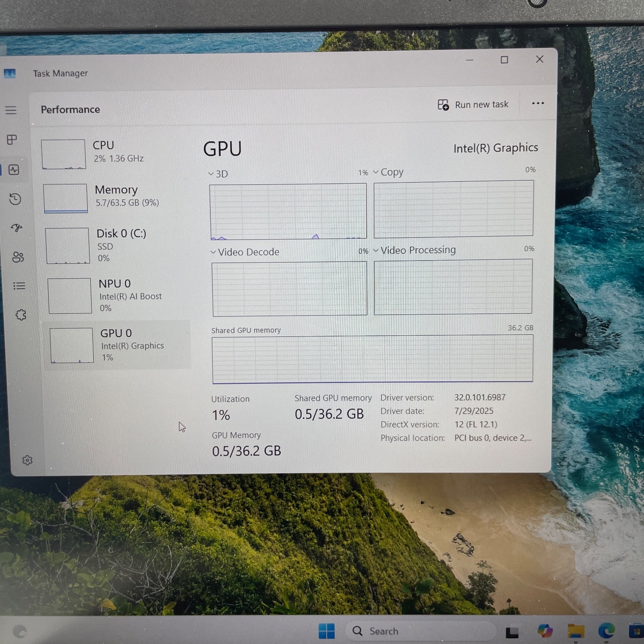Image resolution: width=644 pixels, height=644 pixels.
Task: Open the App history page icon
Action: click(x=15, y=199)
